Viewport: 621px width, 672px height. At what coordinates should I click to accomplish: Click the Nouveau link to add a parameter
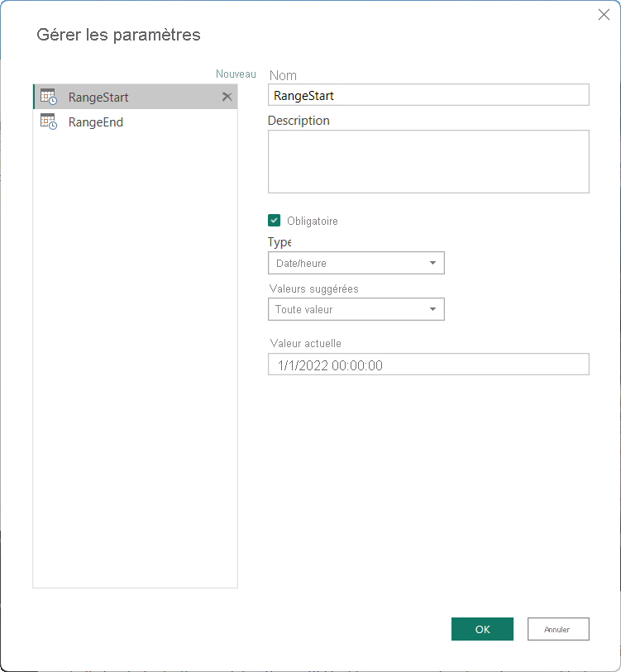point(236,74)
